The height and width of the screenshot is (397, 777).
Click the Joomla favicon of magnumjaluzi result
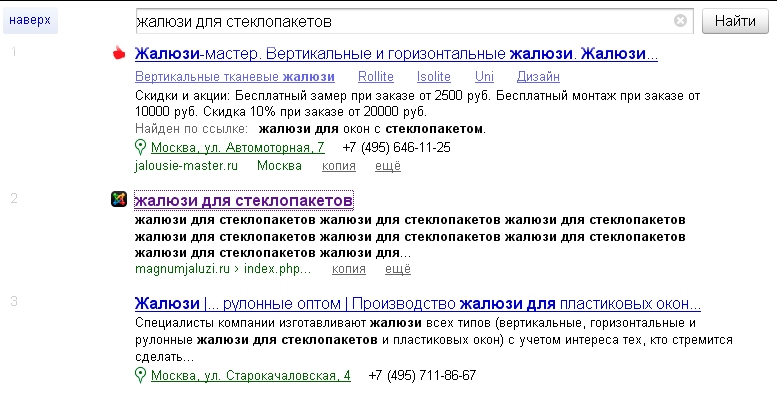pos(119,199)
